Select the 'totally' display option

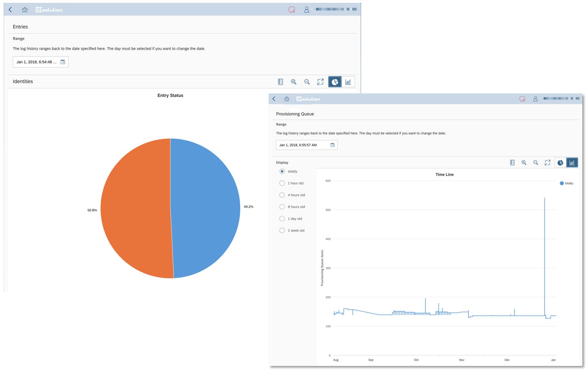click(x=282, y=171)
